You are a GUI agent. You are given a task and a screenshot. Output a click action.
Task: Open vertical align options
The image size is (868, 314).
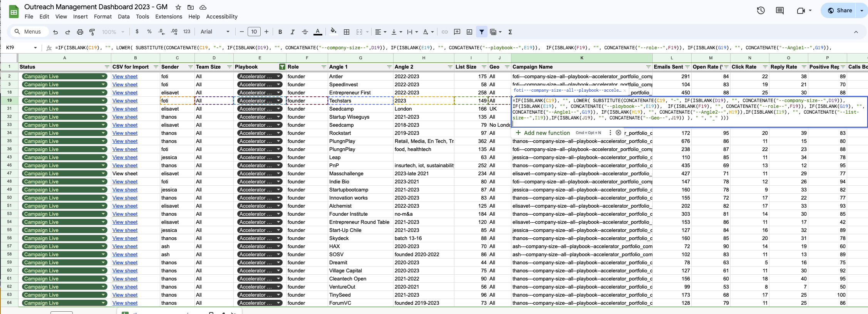[x=396, y=32]
